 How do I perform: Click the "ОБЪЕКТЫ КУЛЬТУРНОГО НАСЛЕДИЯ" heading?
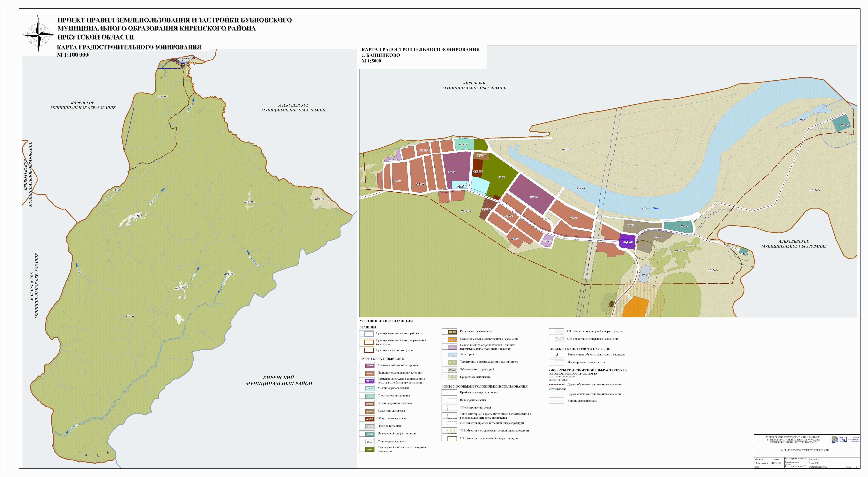[x=581, y=349]
